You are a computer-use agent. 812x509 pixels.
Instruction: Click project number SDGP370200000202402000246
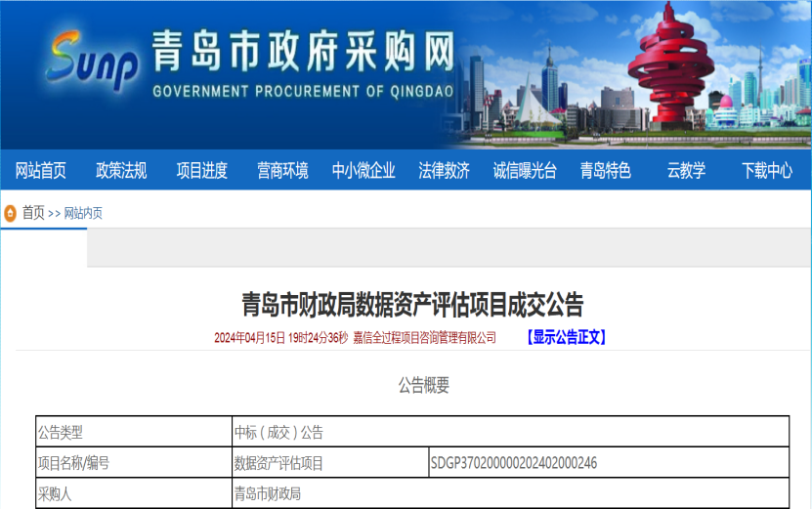click(514, 463)
